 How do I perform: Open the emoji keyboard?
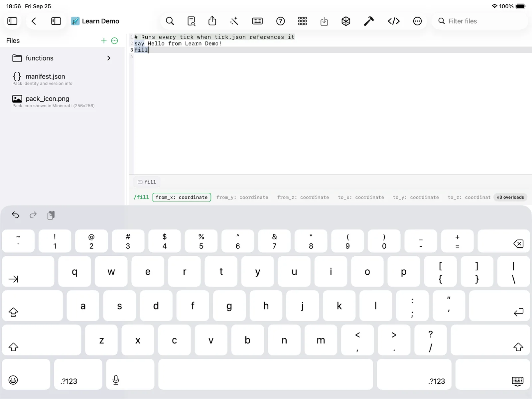tap(26, 374)
